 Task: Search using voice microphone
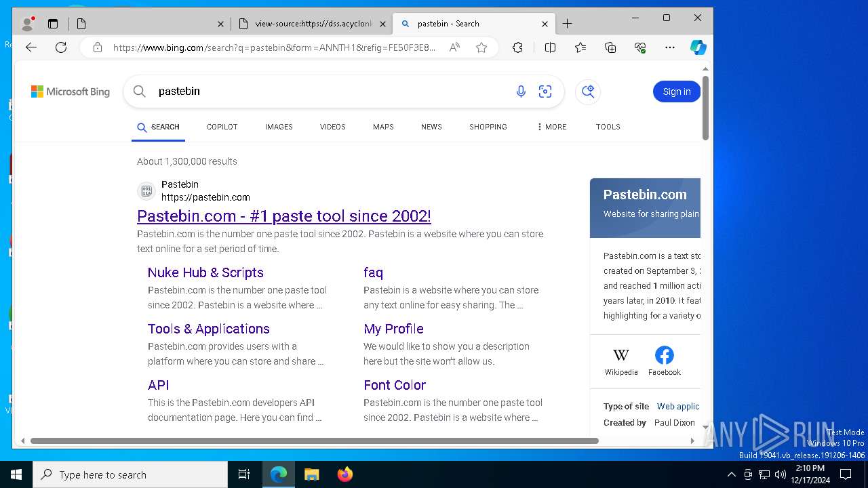(x=521, y=91)
